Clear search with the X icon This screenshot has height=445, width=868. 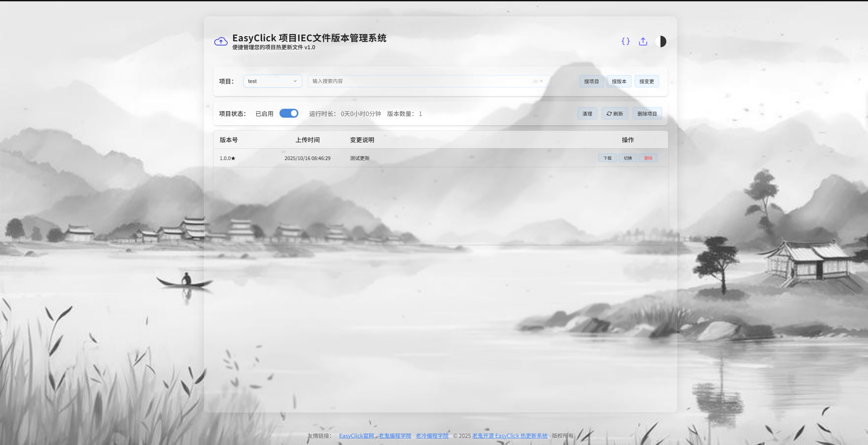pyautogui.click(x=541, y=81)
